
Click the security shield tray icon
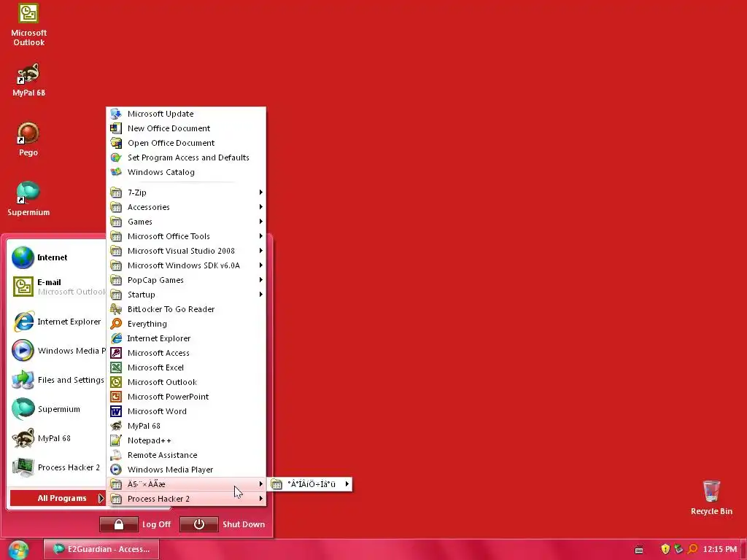click(x=665, y=549)
